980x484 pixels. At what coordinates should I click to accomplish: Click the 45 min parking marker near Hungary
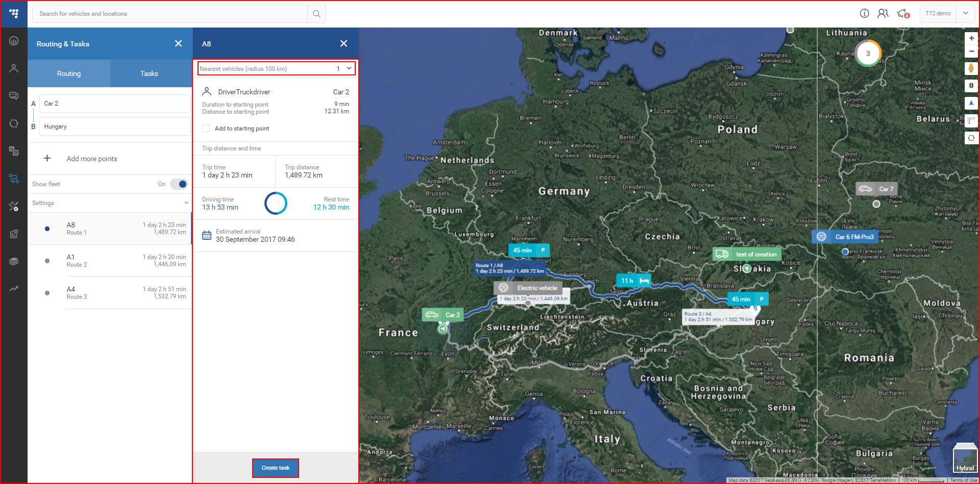tap(748, 299)
